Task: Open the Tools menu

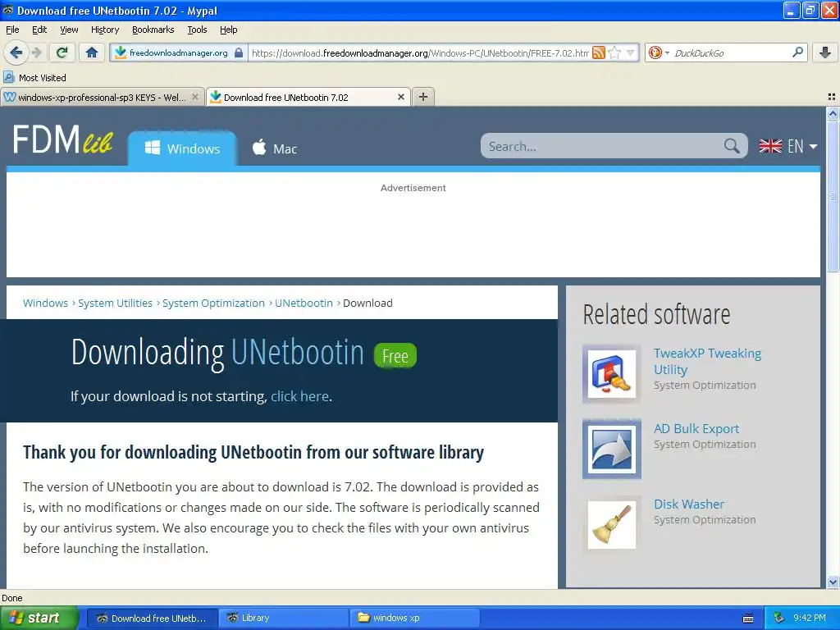Action: pos(197,30)
